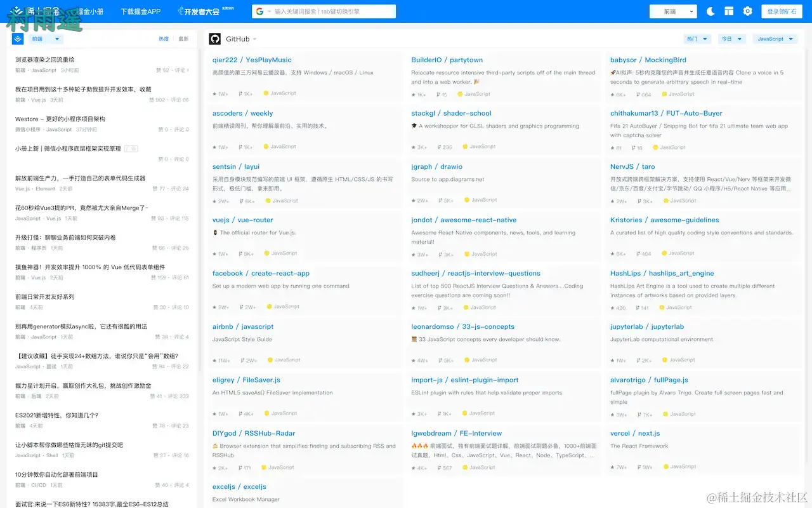Click the fork icon on jgraph / drawio
Viewport: 812px width, 508px height.
pos(440,201)
